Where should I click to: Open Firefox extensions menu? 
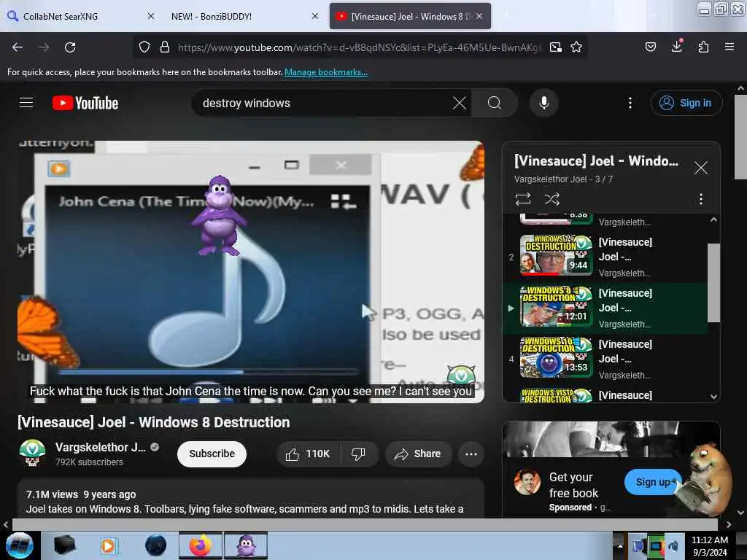(x=703, y=47)
